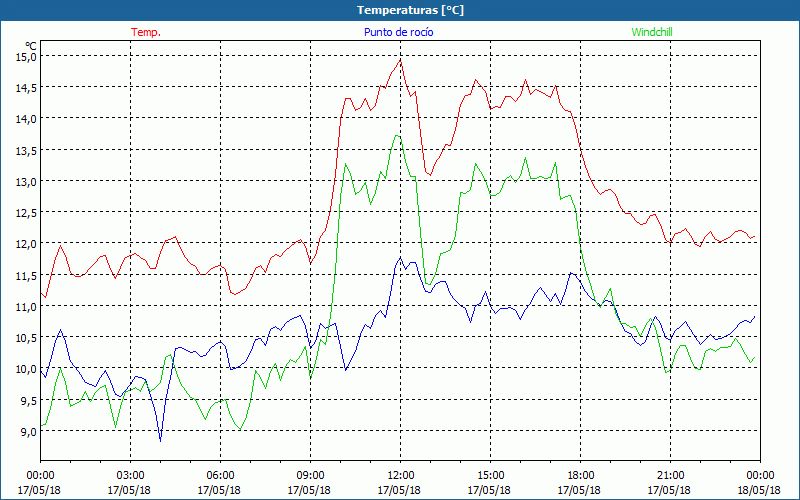Click the 21:00 time axis label
Image resolution: width=800 pixels, height=500 pixels.
(670, 475)
